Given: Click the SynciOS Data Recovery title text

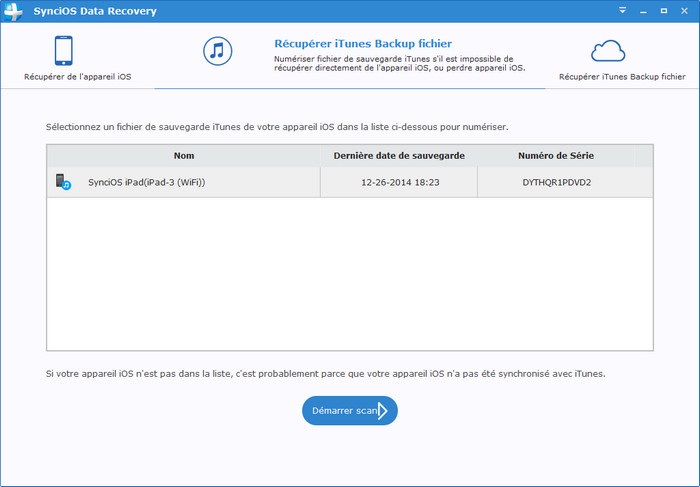Looking at the screenshot, I should click(x=95, y=11).
